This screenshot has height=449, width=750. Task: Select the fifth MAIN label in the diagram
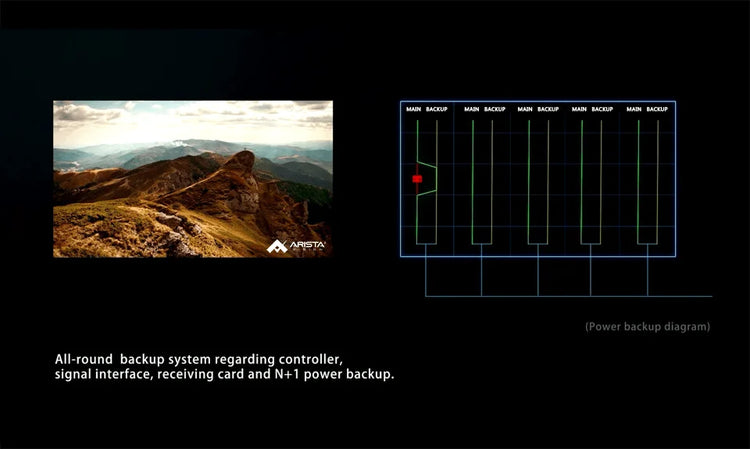click(x=633, y=109)
